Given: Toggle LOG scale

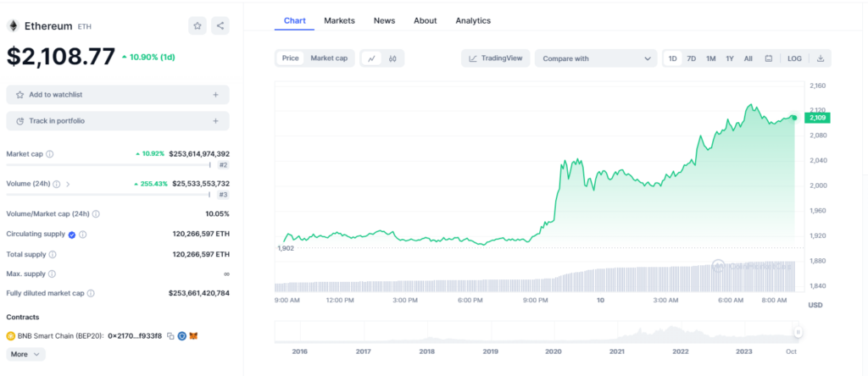Looking at the screenshot, I should (x=794, y=58).
